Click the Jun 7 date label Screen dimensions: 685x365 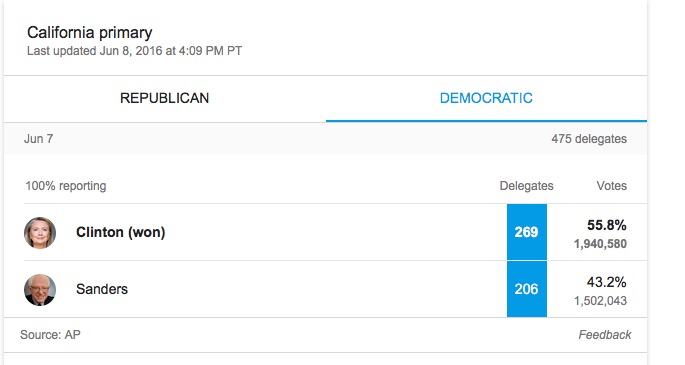click(x=38, y=139)
